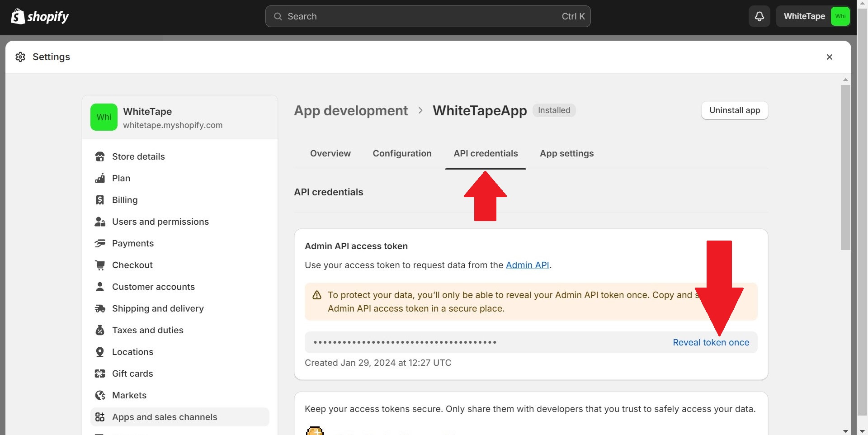Click the Checkout cart icon
Image resolution: width=868 pixels, height=435 pixels.
[100, 265]
